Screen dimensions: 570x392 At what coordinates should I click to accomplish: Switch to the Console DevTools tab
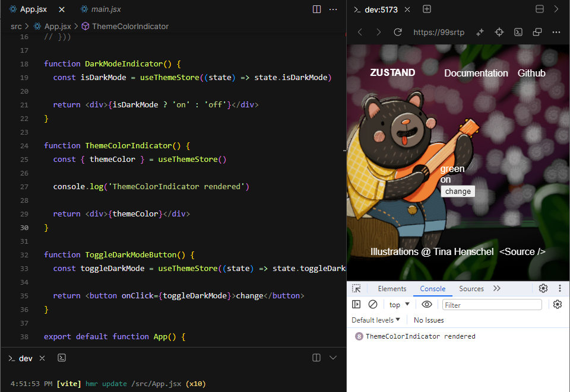[433, 289]
